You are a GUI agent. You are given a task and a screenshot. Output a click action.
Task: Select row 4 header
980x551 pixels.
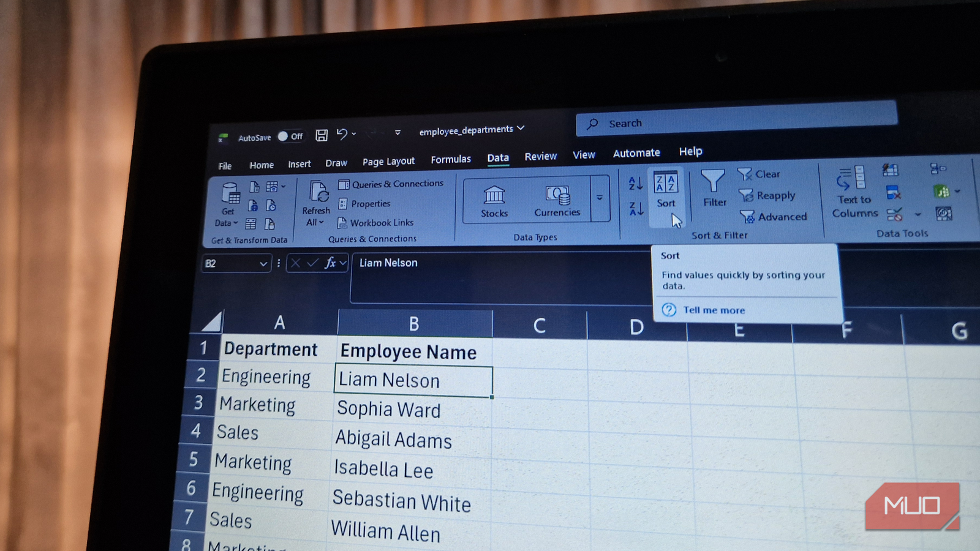[196, 431]
